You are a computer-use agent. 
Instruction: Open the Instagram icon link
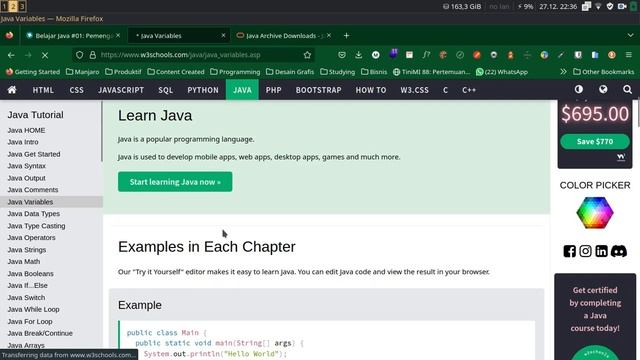tap(585, 251)
